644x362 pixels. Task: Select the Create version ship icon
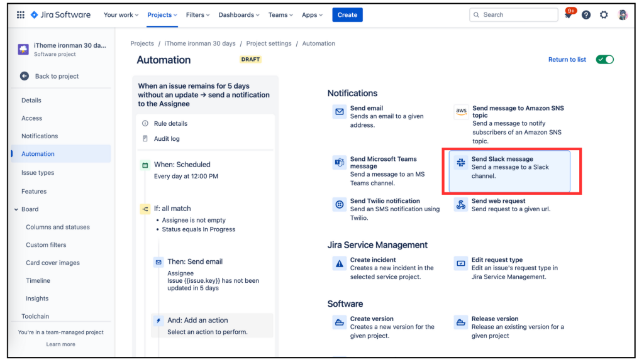coord(339,322)
